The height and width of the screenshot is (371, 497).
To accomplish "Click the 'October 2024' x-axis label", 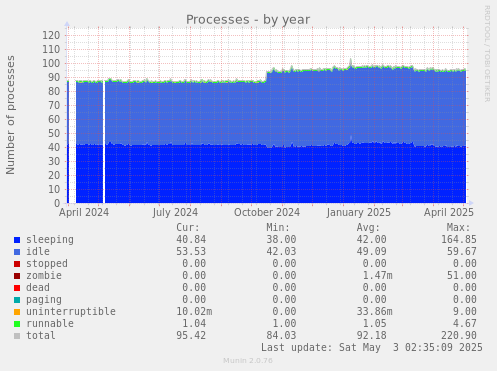I will click(x=267, y=213).
